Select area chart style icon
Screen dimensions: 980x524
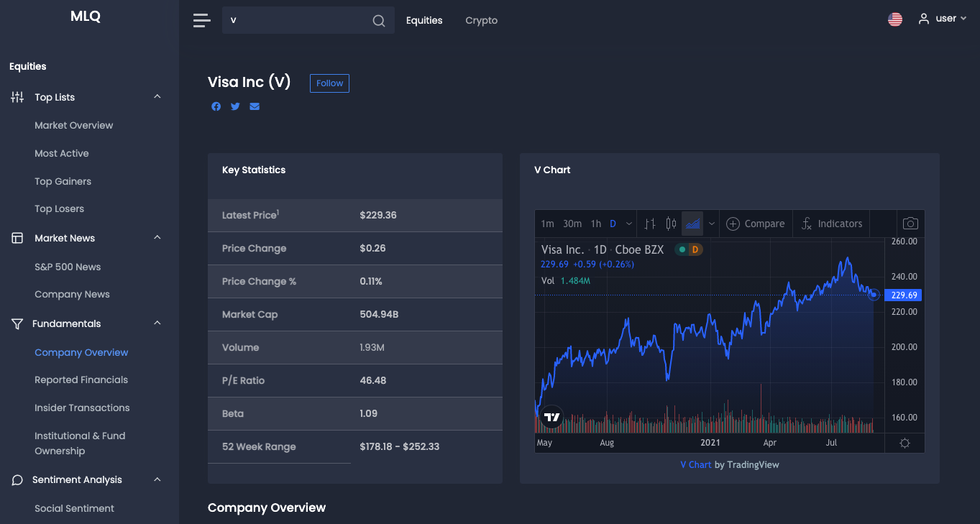click(x=692, y=224)
